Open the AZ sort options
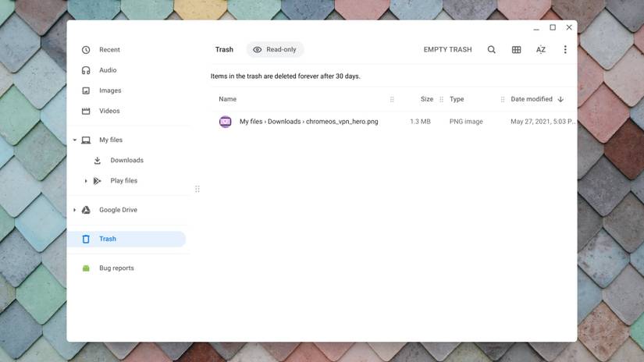Screen dimensions: 644x362 541,50
